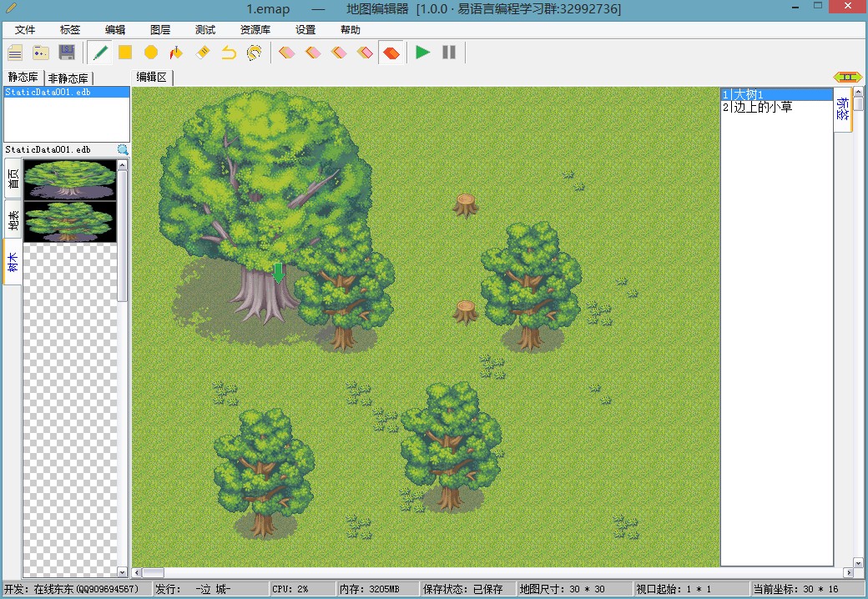This screenshot has height=599, width=868.
Task: Open the 测试 menu
Action: tap(205, 30)
